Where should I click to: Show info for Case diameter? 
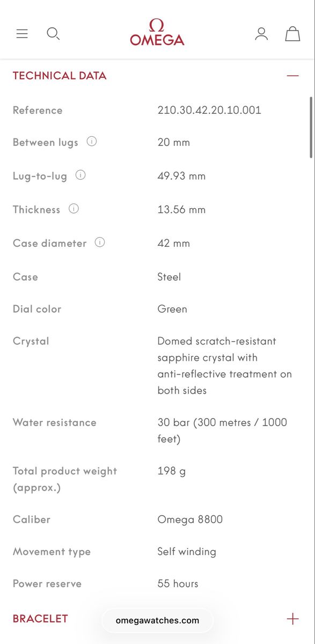pyautogui.click(x=100, y=242)
